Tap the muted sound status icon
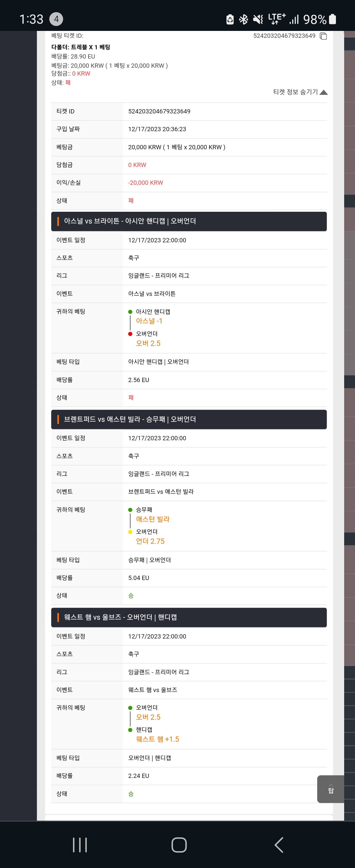Screen dimensions: 355x868 click(x=258, y=19)
